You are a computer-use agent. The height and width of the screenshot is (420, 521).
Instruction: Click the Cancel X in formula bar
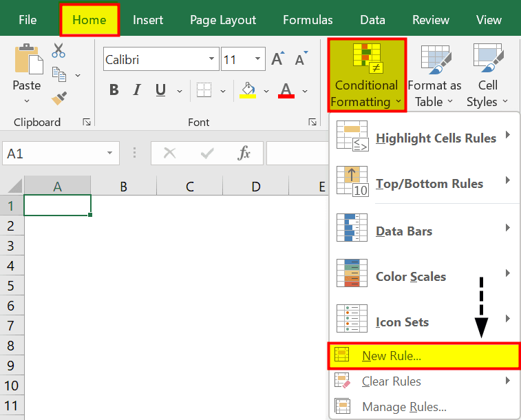(170, 153)
